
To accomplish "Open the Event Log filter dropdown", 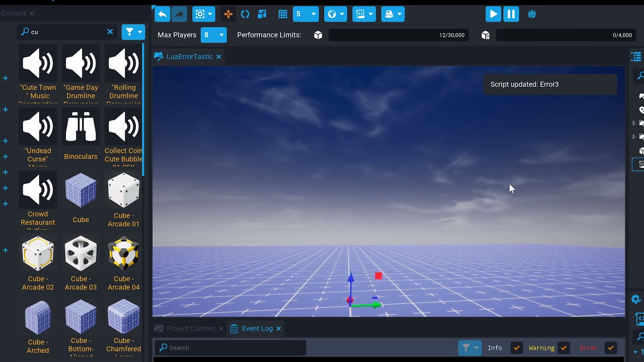I will pyautogui.click(x=469, y=347).
